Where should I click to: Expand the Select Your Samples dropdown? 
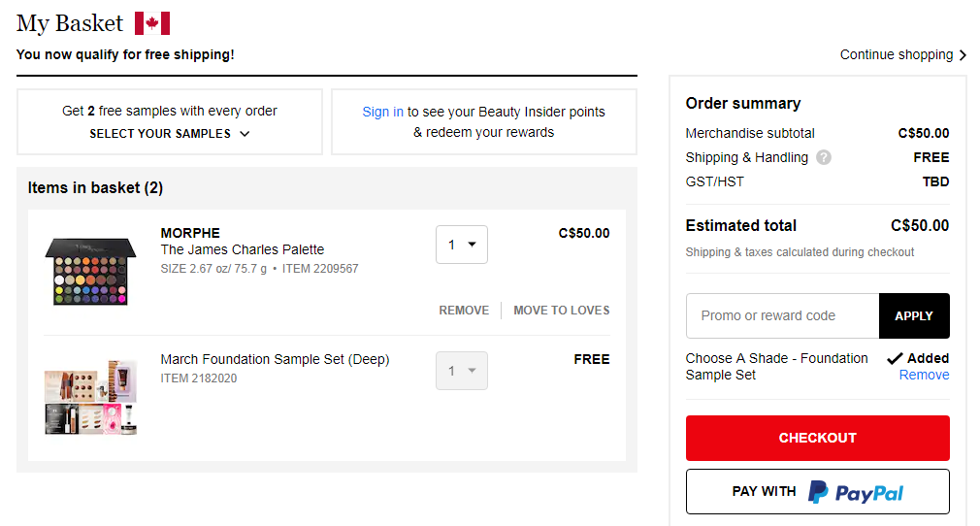[170, 134]
